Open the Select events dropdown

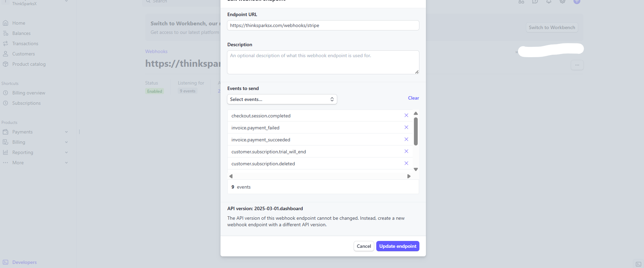tap(282, 99)
